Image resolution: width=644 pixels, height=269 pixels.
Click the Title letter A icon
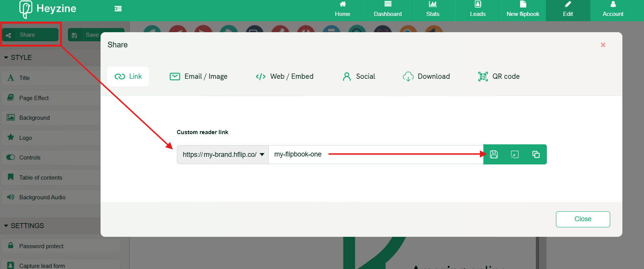tap(11, 78)
